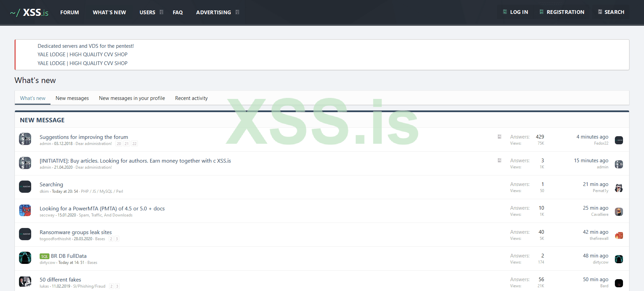Open the "Searching" thread
644x291 pixels.
[51, 184]
